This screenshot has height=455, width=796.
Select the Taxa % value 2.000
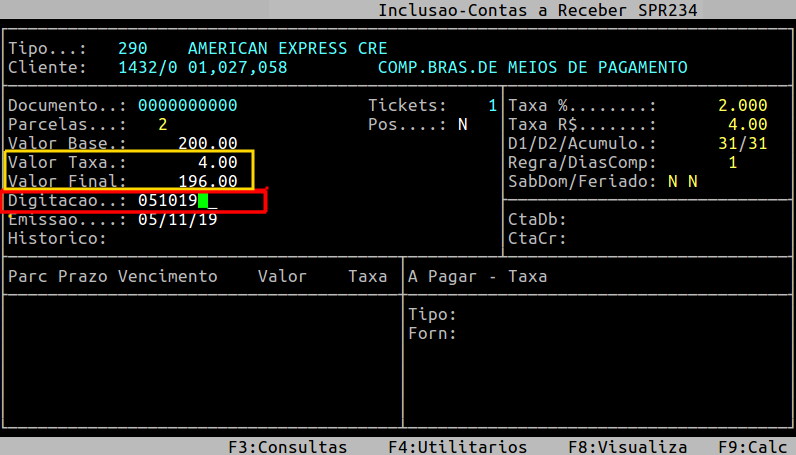pyautogui.click(x=742, y=106)
